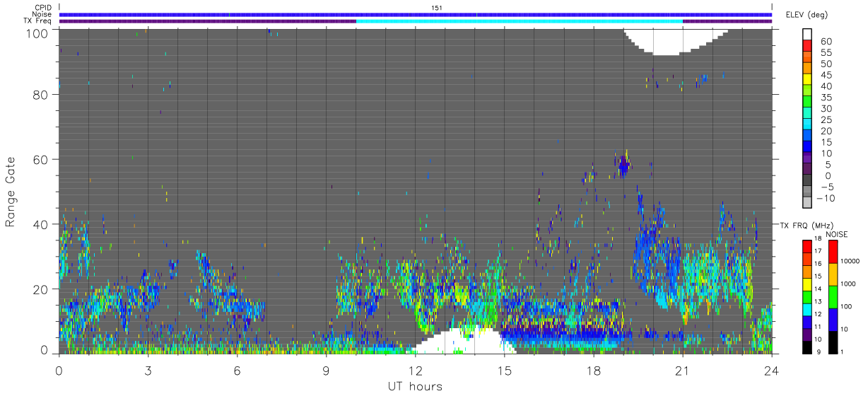The width and height of the screenshot is (868, 401).
Task: Click the cyan section of the TX Freq strip
Action: [520, 21]
